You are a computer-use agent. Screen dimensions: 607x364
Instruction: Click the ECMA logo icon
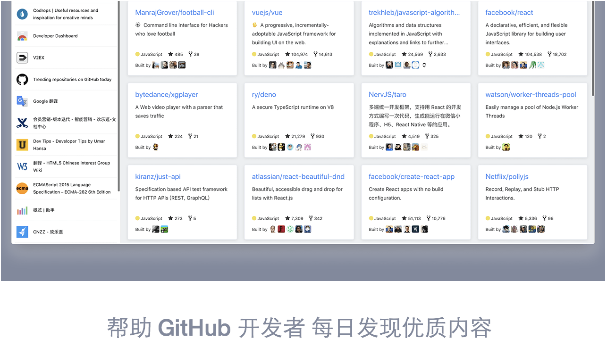[22, 189]
